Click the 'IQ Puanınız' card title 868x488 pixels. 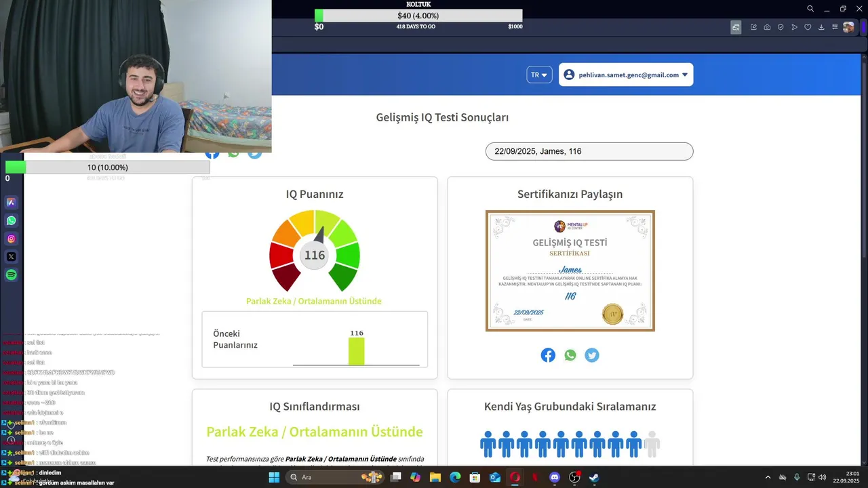click(x=315, y=194)
